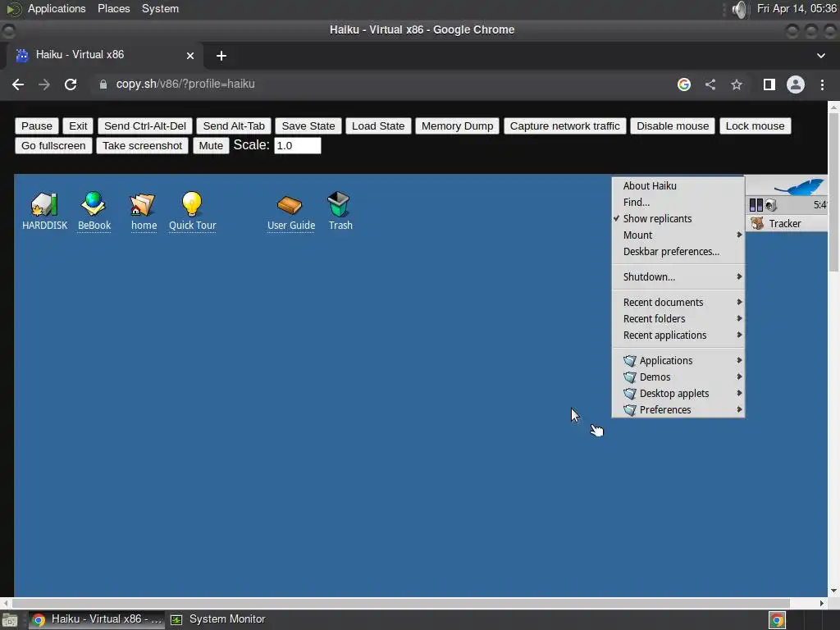This screenshot has height=630, width=840.
Task: Click the Save State button
Action: tap(308, 126)
